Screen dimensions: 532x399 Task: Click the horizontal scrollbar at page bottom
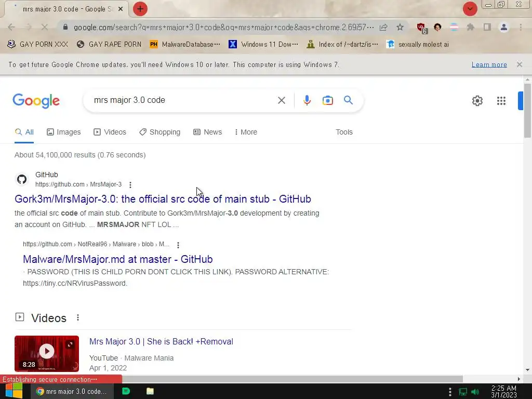(x=292, y=379)
